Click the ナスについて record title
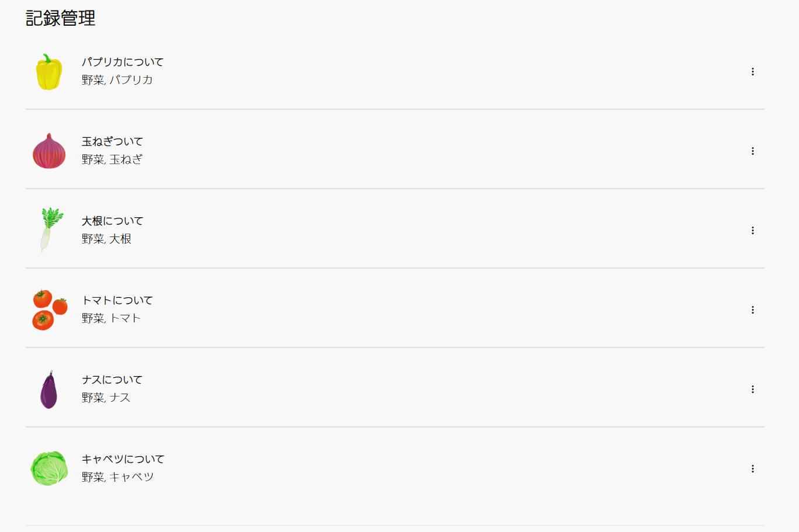Viewport: 799px width, 532px height. pos(112,380)
